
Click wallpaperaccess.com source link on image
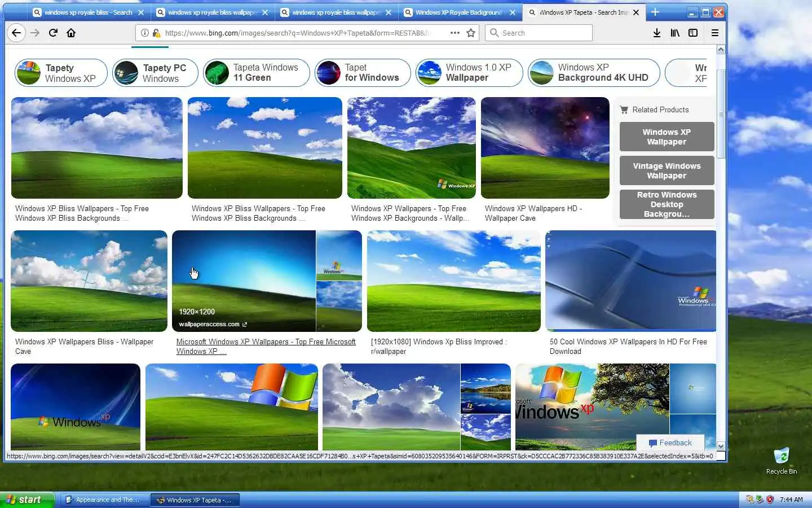tap(213, 324)
